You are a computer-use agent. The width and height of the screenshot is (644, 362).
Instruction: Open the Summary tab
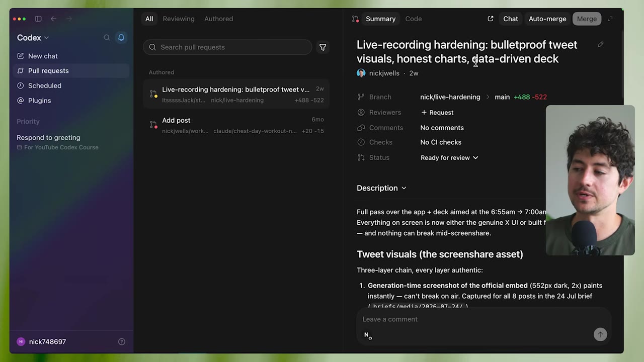(x=381, y=19)
